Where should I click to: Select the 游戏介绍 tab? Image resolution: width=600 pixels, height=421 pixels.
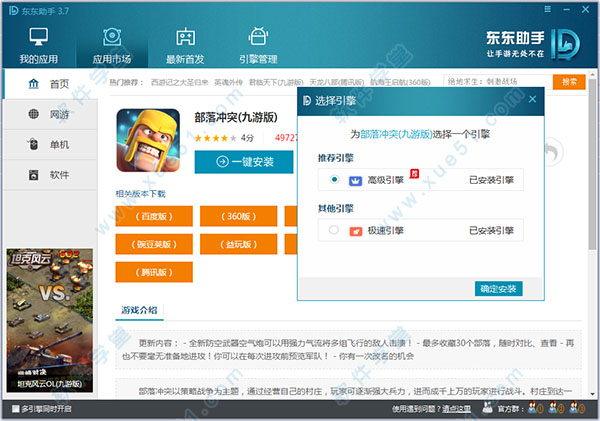[x=139, y=310]
